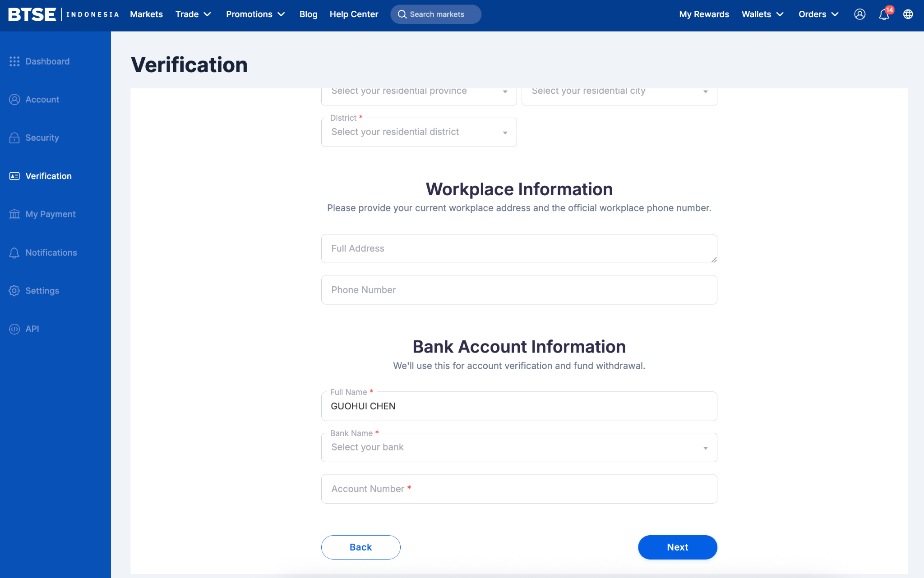Viewport: 924px width, 578px height.
Task: Click the API code icon
Action: tap(14, 329)
